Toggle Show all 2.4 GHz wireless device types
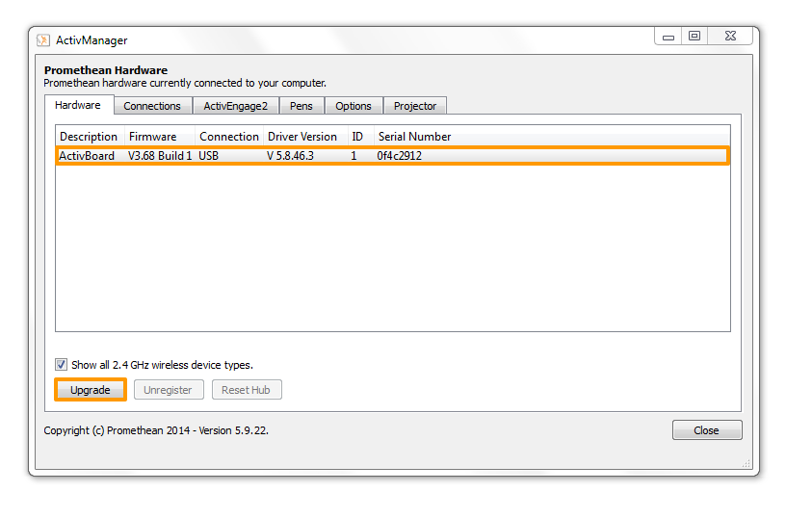812x518 pixels. pyautogui.click(x=62, y=365)
